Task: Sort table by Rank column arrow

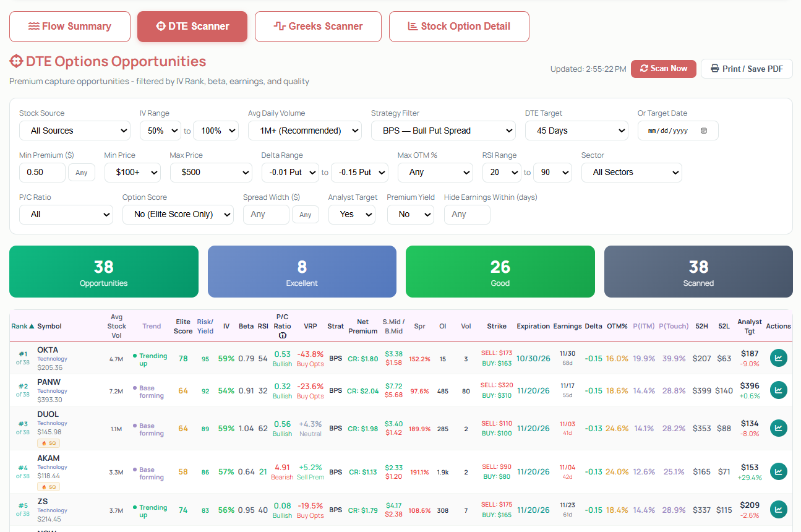Action: coord(32,326)
